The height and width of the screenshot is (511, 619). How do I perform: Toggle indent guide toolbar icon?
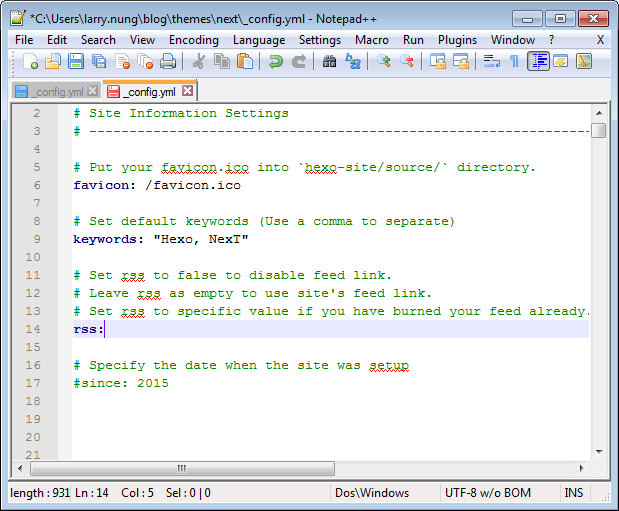(538, 62)
